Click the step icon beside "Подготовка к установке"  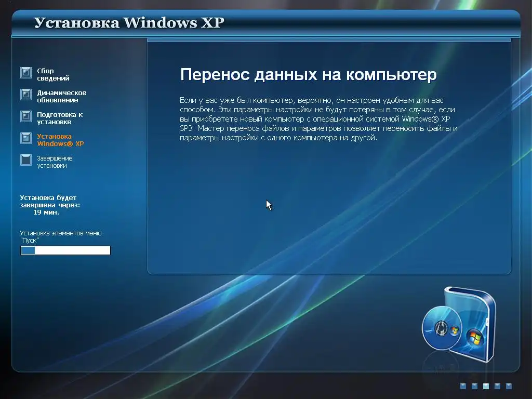point(26,116)
